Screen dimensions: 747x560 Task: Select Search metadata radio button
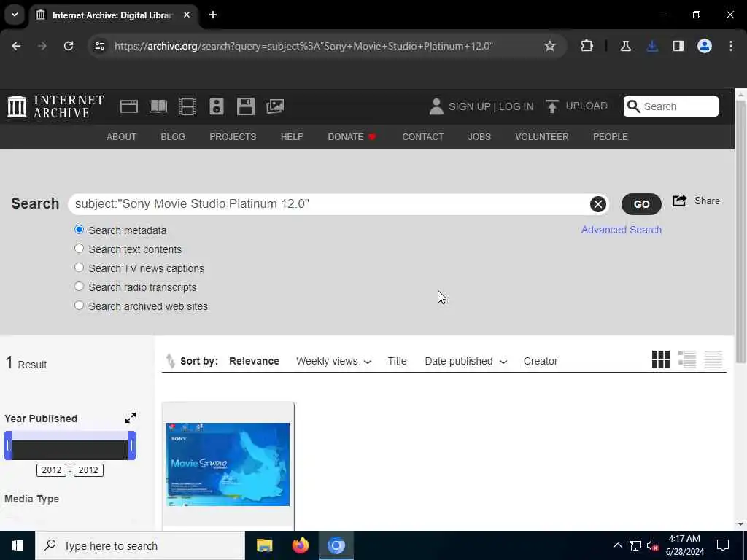click(x=79, y=230)
